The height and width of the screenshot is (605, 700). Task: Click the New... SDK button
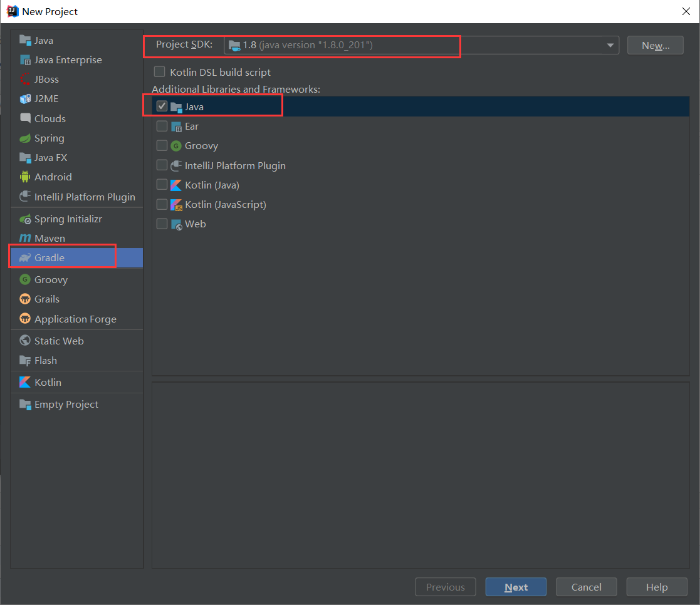[656, 45]
